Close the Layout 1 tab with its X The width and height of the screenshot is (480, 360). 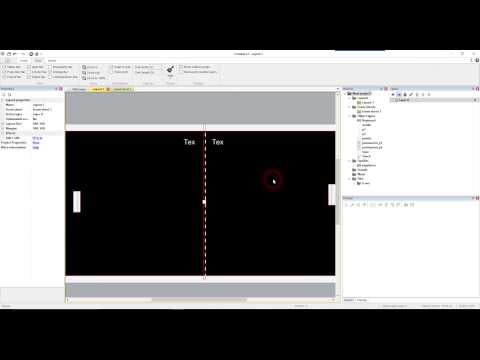(108, 89)
